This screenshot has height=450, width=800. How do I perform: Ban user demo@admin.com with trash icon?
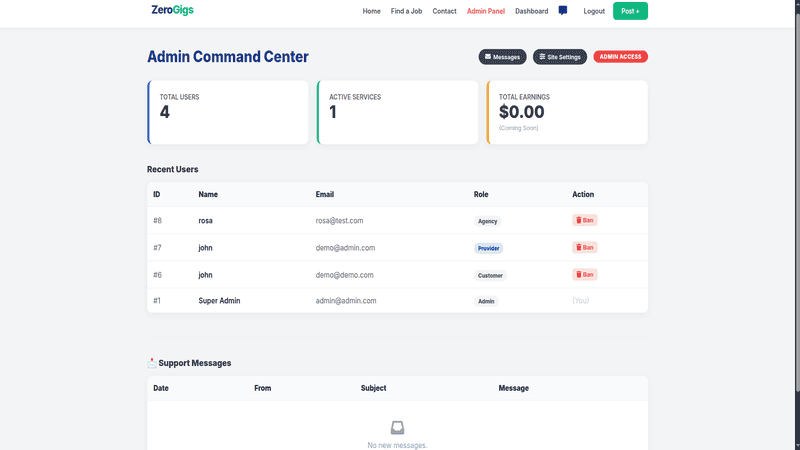(579, 247)
